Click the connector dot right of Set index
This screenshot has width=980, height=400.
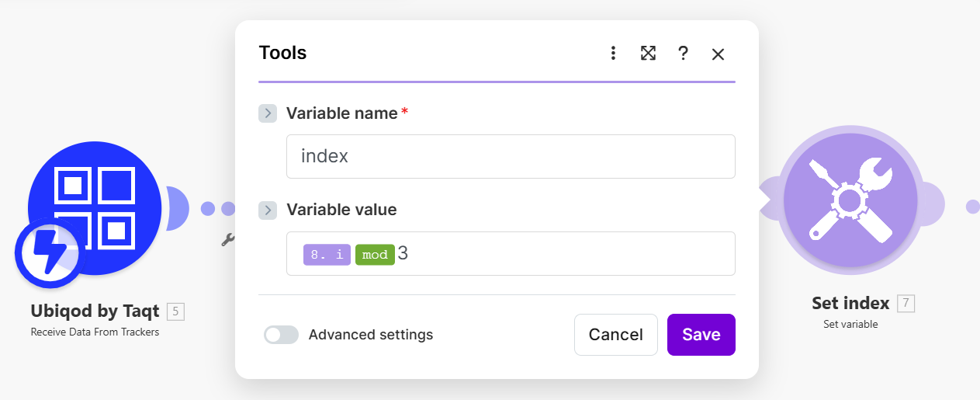point(971,207)
